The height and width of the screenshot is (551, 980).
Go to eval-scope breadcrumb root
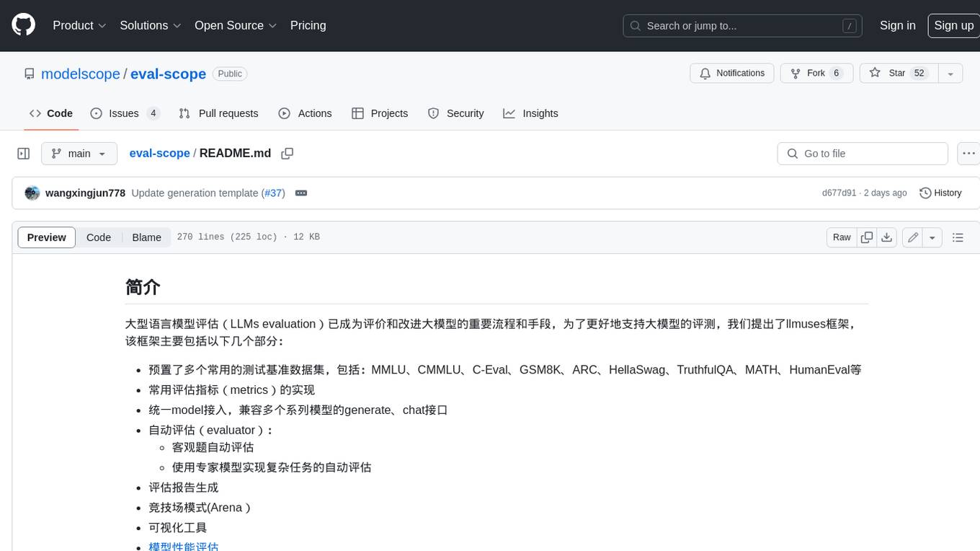[159, 153]
